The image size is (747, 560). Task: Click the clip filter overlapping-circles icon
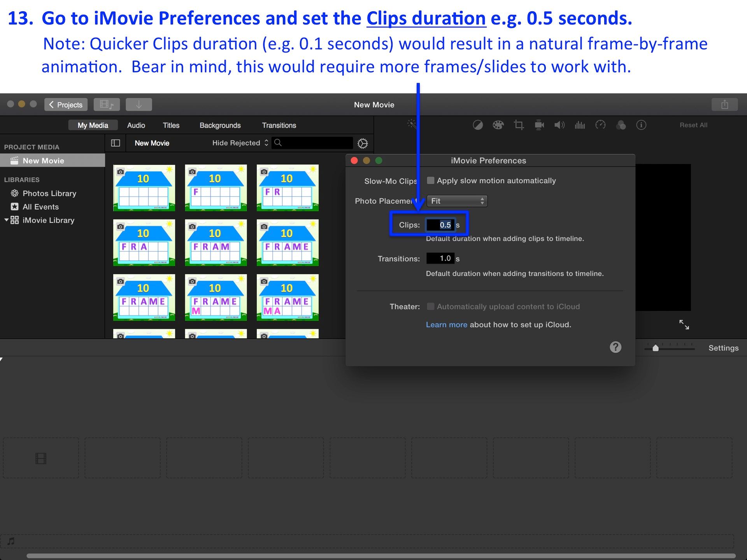[x=621, y=125]
